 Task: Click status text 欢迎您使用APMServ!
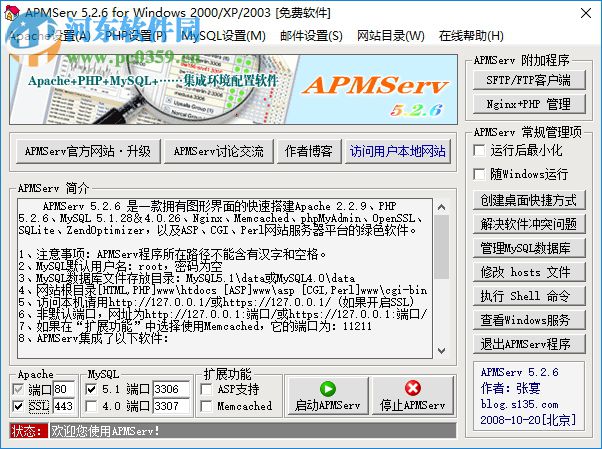(x=105, y=431)
